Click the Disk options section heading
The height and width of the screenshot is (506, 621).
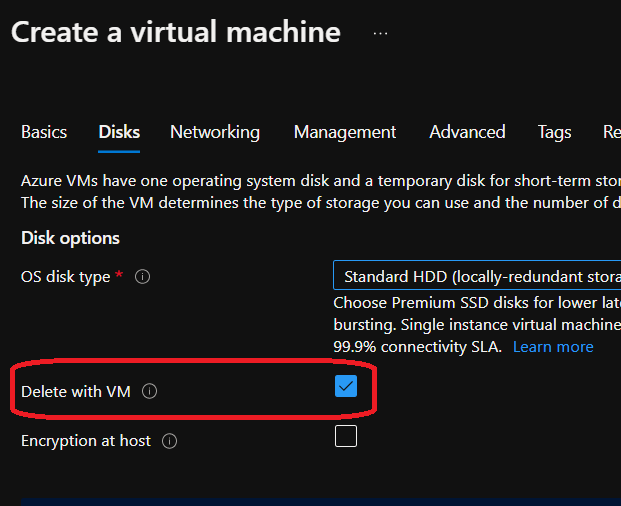(70, 238)
